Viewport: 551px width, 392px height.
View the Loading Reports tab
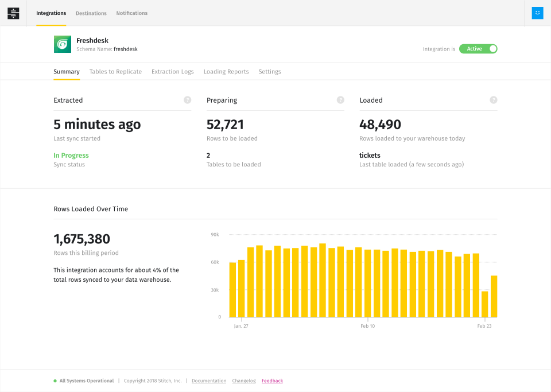pos(226,72)
